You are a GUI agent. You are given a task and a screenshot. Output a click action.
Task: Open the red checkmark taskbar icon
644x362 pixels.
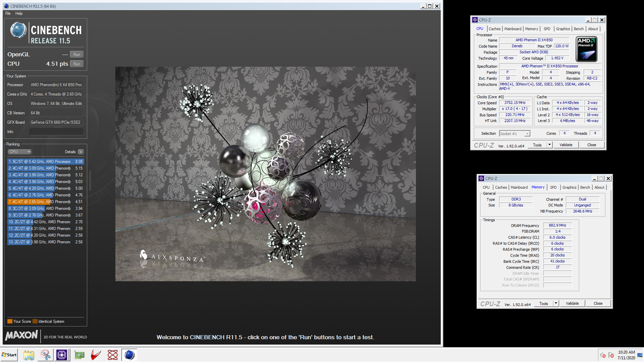pos(96,355)
